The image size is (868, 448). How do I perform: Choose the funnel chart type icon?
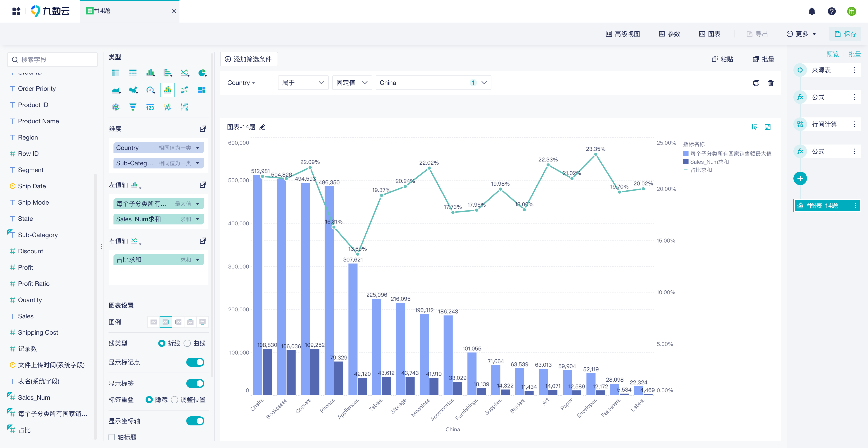(x=133, y=107)
